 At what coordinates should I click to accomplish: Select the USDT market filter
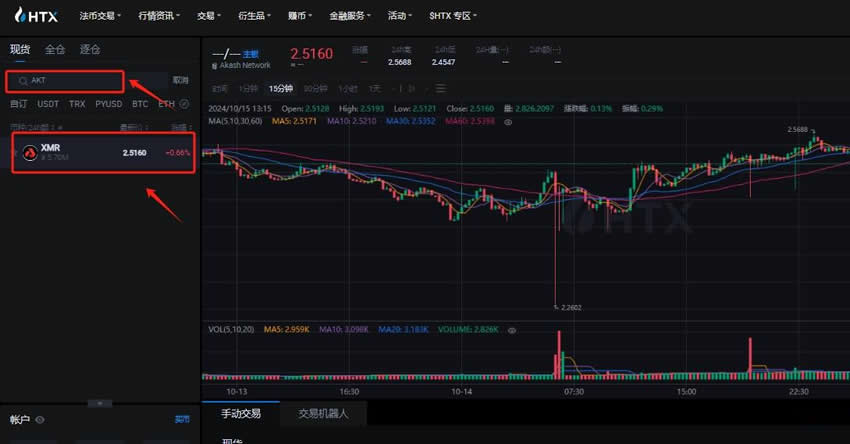(x=48, y=104)
